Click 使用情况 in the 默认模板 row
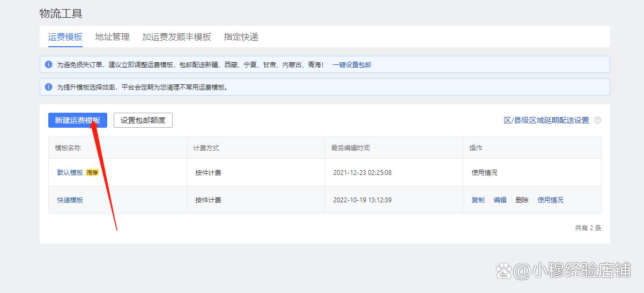644x293 pixels. pos(484,173)
